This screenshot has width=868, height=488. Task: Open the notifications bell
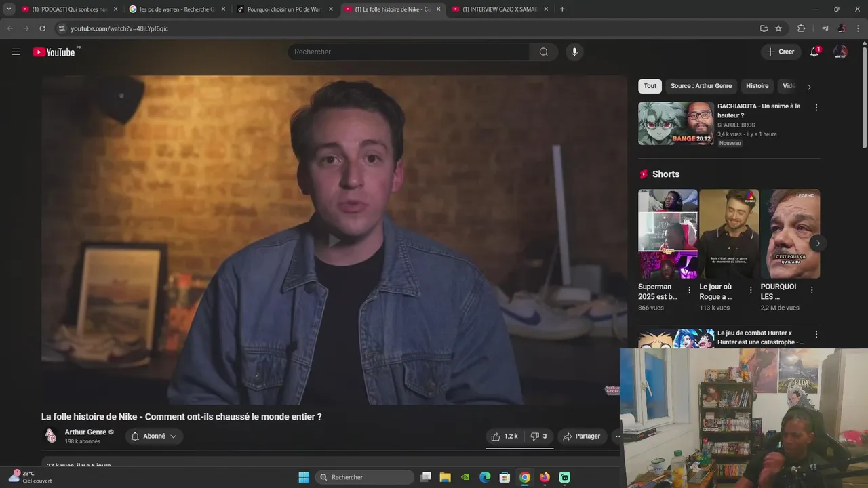(x=814, y=52)
